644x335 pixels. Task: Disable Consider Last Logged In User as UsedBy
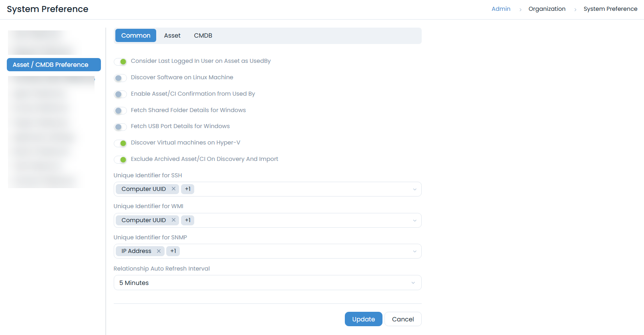[120, 62]
